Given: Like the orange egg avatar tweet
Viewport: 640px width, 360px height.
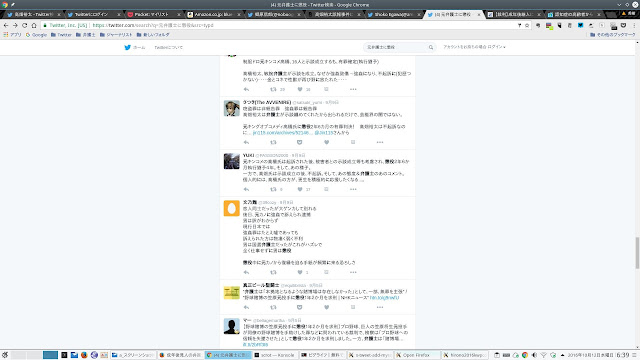Looking at the screenshot, I should 300,272.
